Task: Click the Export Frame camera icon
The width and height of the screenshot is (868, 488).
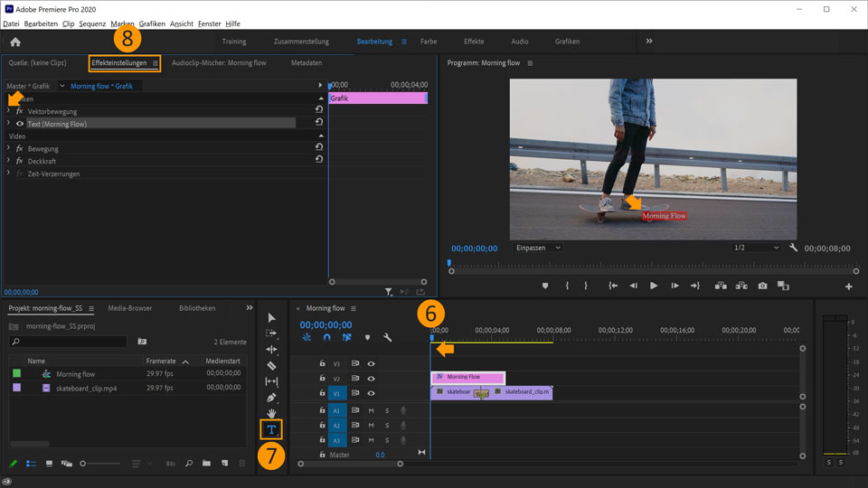Action: tap(762, 286)
